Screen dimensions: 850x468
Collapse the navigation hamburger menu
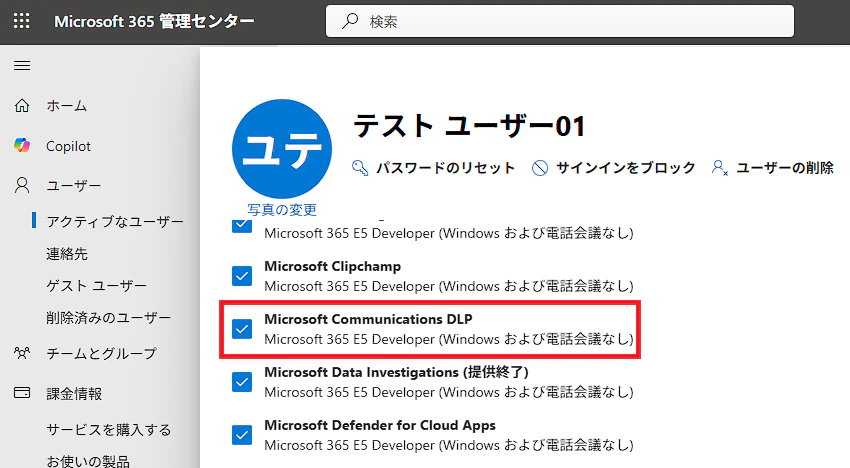(22, 66)
